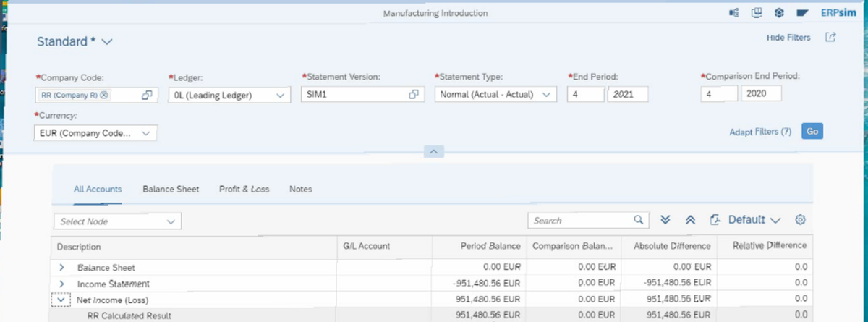Open the Ledger dropdown
This screenshot has width=868, height=322.
click(x=280, y=95)
